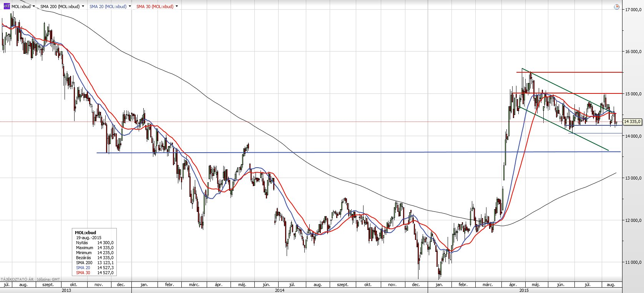Click the márc. 2014 month label
This screenshot has width=644, height=293.
coord(194,285)
